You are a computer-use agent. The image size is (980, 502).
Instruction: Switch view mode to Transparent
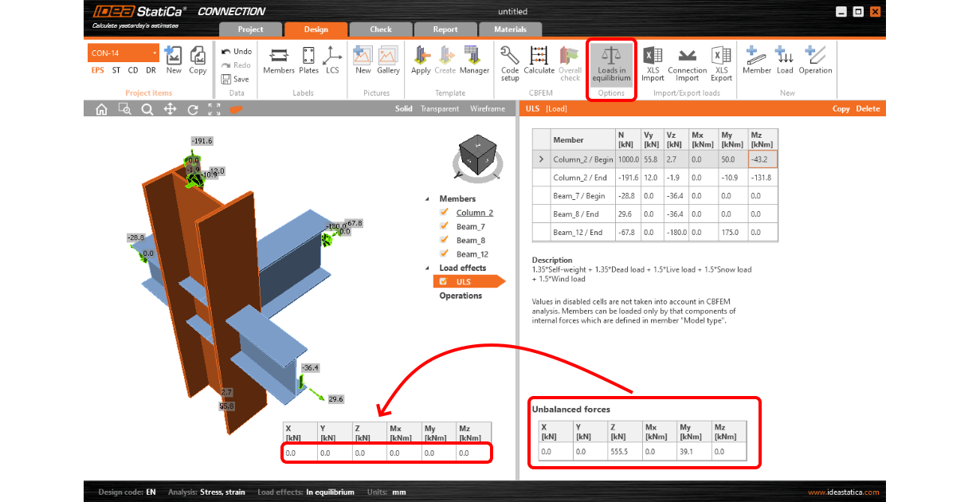tap(440, 109)
